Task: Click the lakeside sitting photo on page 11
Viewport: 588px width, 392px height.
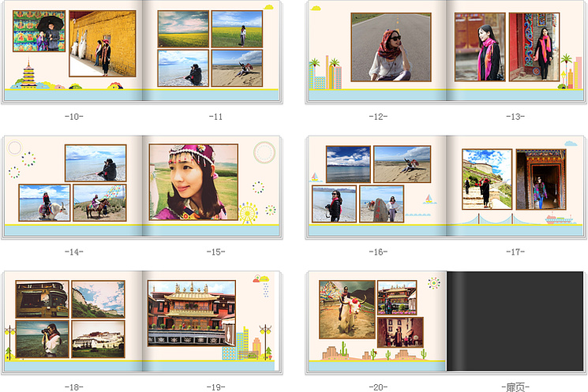Action: [183, 68]
